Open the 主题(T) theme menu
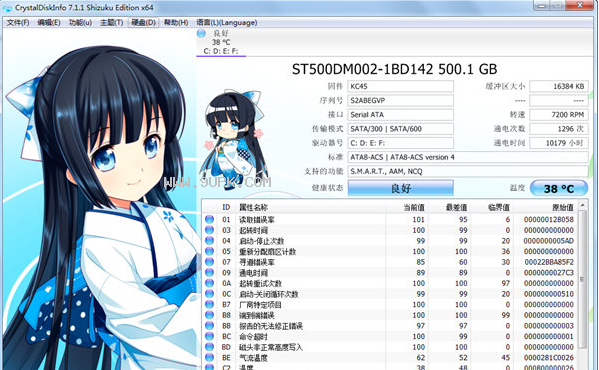This screenshot has height=370, width=599. point(112,23)
